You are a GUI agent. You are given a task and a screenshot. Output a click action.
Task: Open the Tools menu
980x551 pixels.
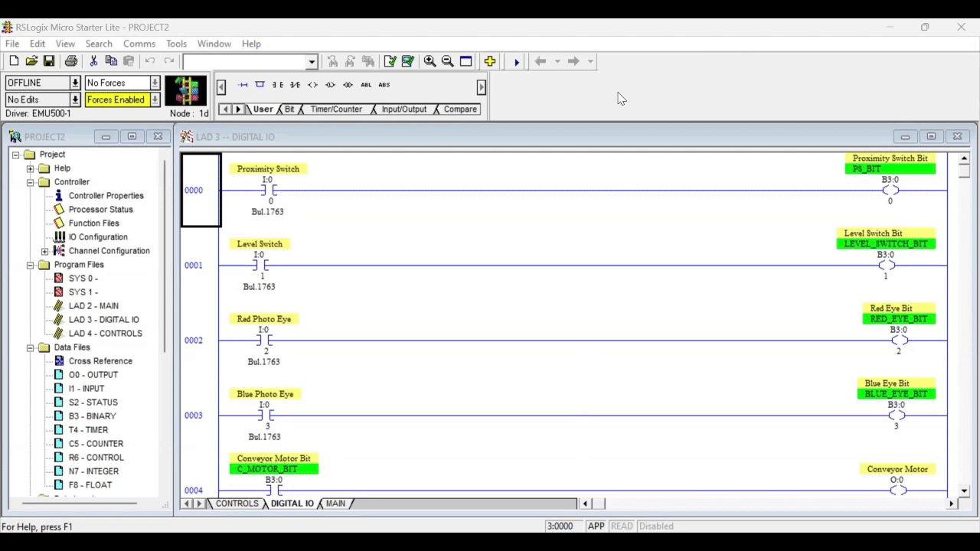click(176, 44)
